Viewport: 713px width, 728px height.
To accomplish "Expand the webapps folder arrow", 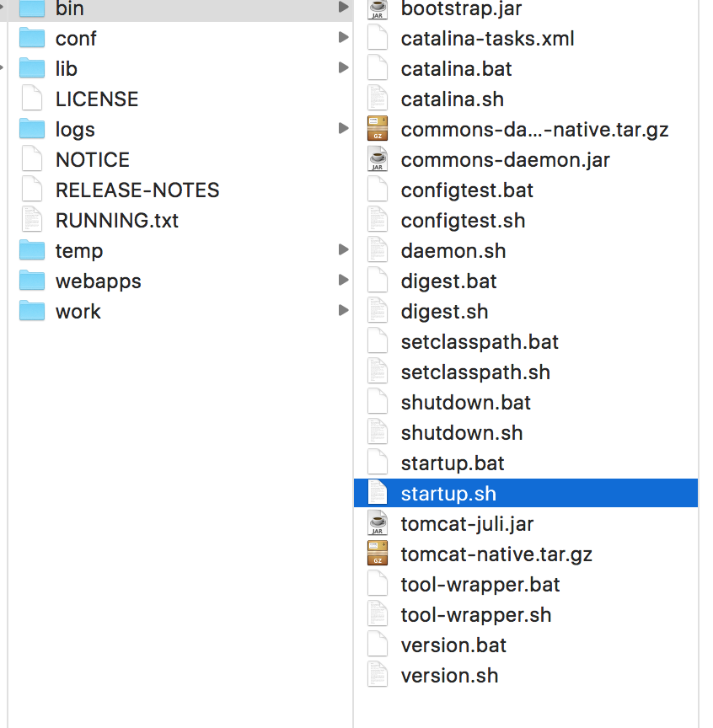I will (x=343, y=280).
